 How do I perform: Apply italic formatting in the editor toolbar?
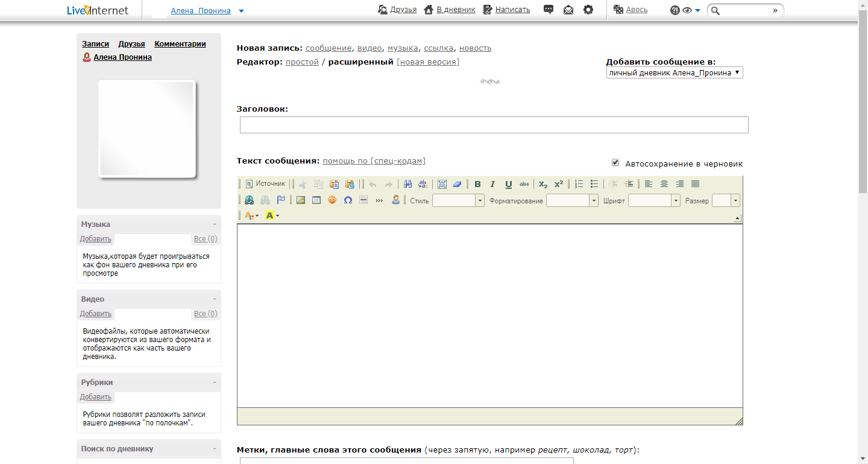click(492, 184)
